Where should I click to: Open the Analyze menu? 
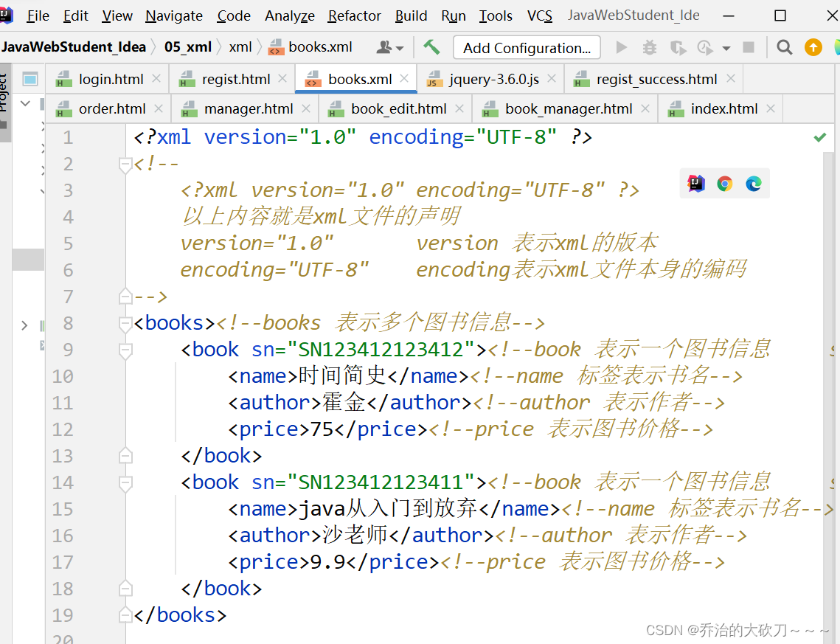point(289,16)
